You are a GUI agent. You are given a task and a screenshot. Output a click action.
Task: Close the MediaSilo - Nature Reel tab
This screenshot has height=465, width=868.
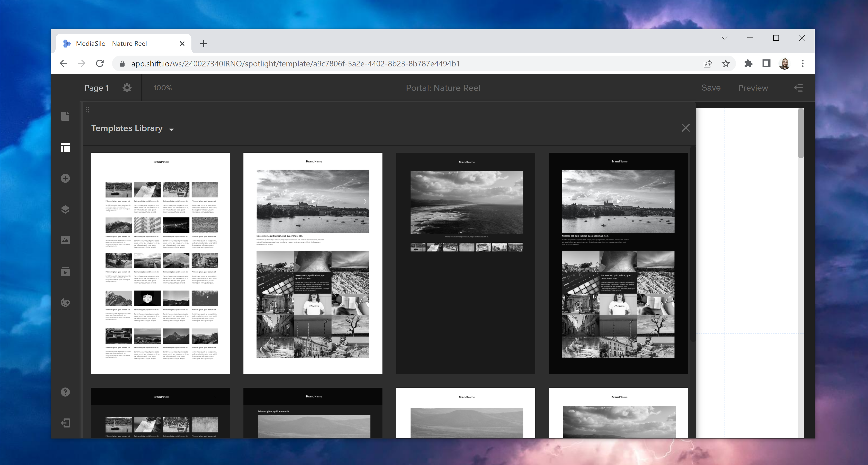pyautogui.click(x=182, y=44)
